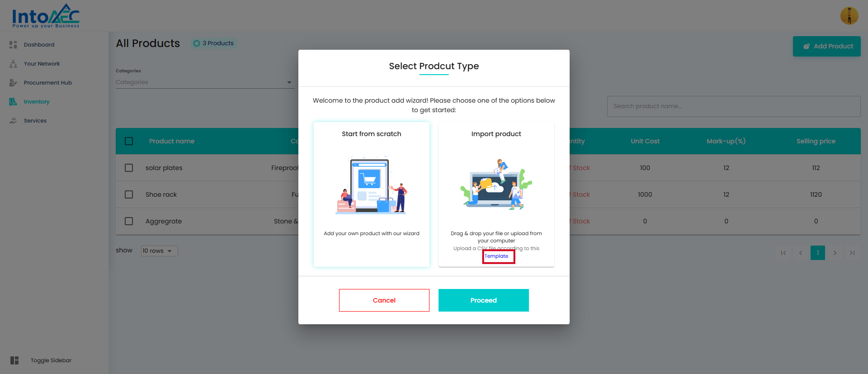Open the CSV Template link
Screen dimensions: 868x374
[x=496, y=256]
